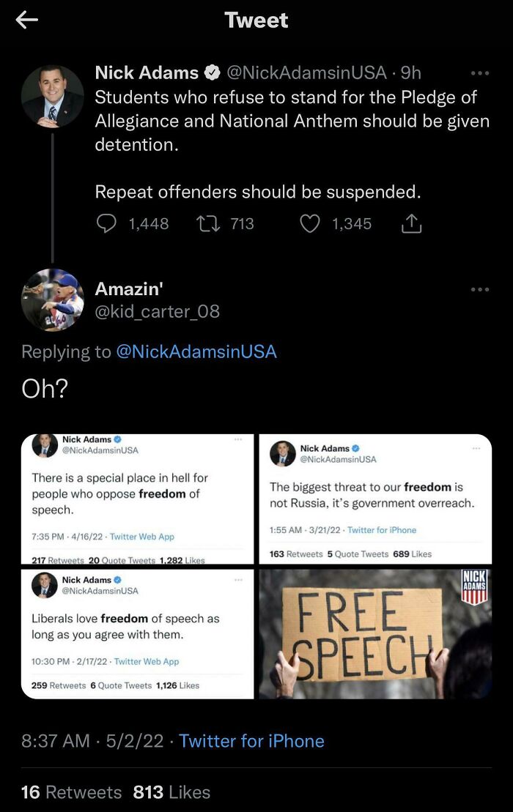Click the verified badge next to Nick Adams
The width and height of the screenshot is (513, 812).
click(x=211, y=72)
